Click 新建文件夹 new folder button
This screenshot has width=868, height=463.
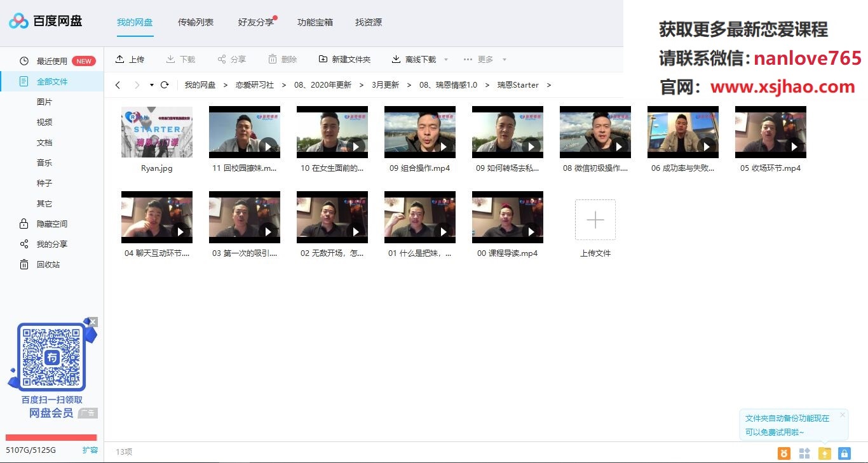[344, 59]
